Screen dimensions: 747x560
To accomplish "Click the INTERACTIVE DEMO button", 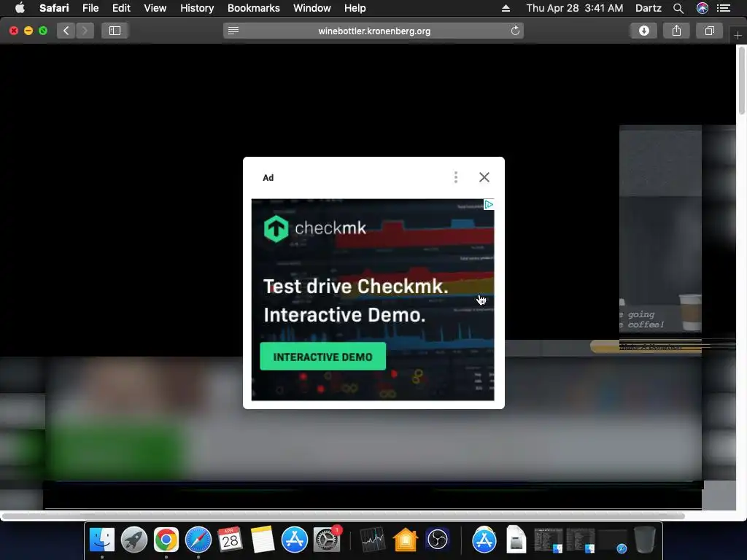I will 322,357.
